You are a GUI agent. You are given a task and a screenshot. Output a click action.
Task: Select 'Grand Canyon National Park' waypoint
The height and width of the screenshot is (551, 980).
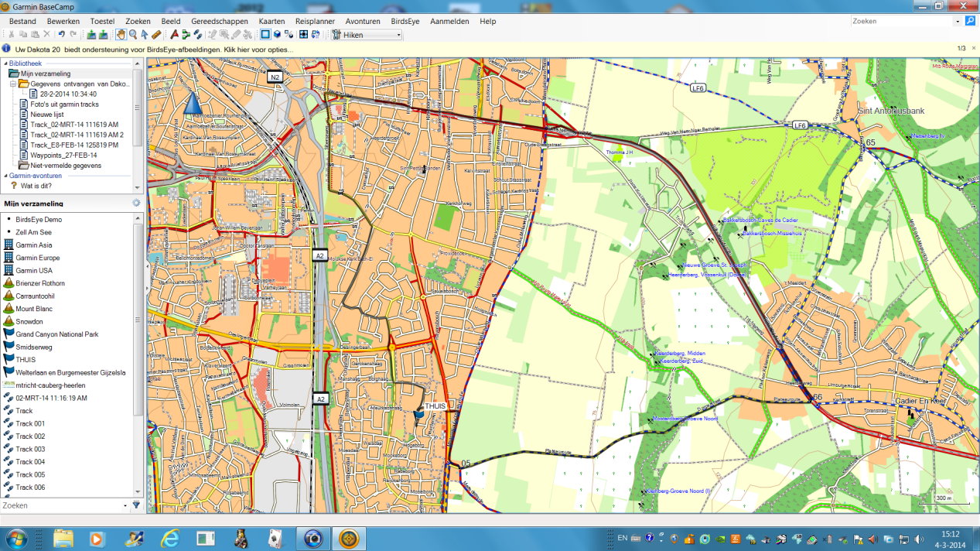(56, 334)
